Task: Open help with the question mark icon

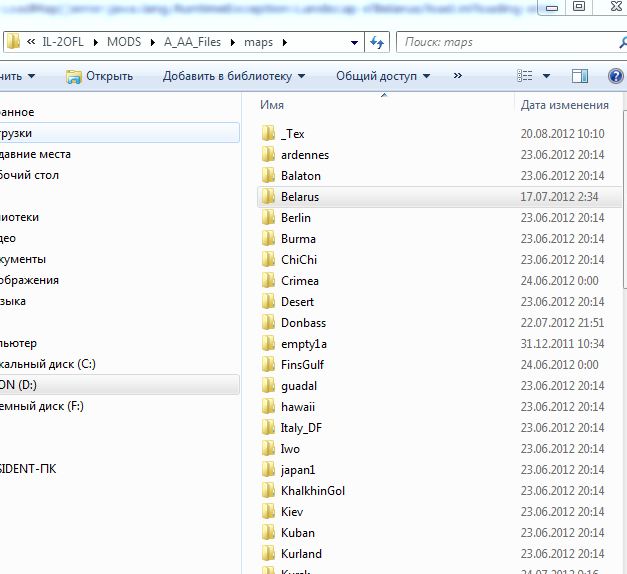Action: [x=616, y=76]
